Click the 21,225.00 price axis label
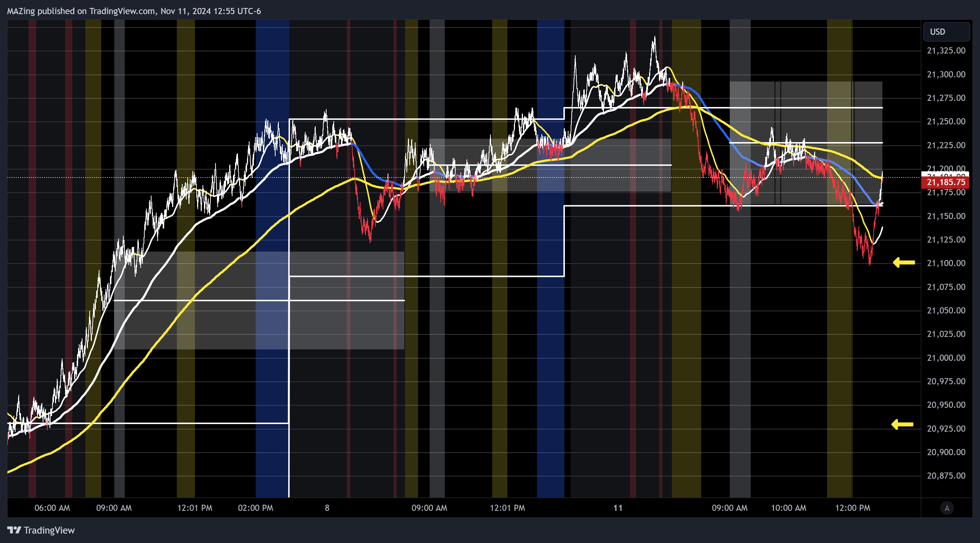This screenshot has width=980, height=543. pos(946,145)
